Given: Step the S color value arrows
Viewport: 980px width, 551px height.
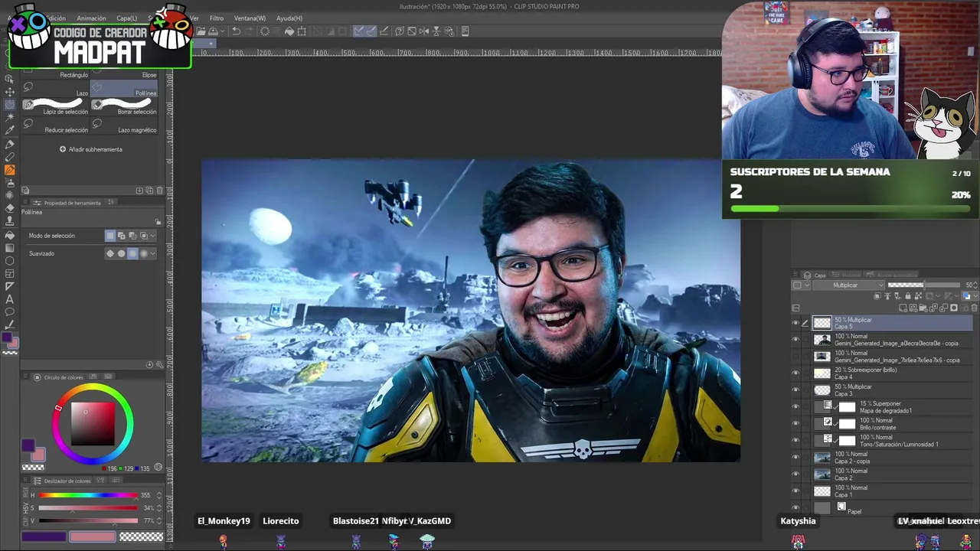Looking at the screenshot, I should coord(159,507).
